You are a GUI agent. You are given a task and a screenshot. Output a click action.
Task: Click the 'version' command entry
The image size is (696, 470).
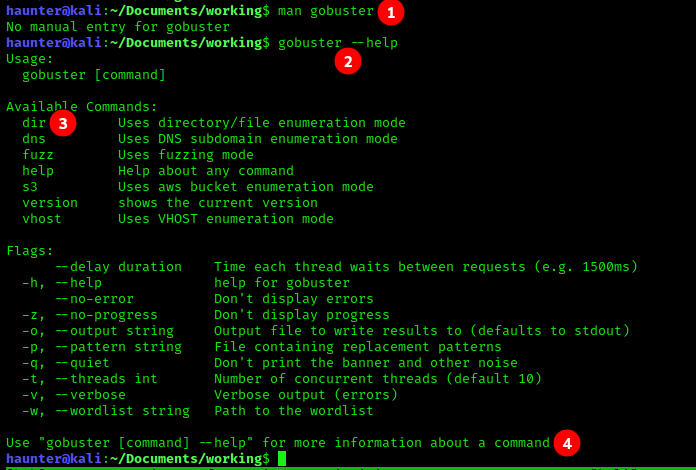tap(50, 203)
